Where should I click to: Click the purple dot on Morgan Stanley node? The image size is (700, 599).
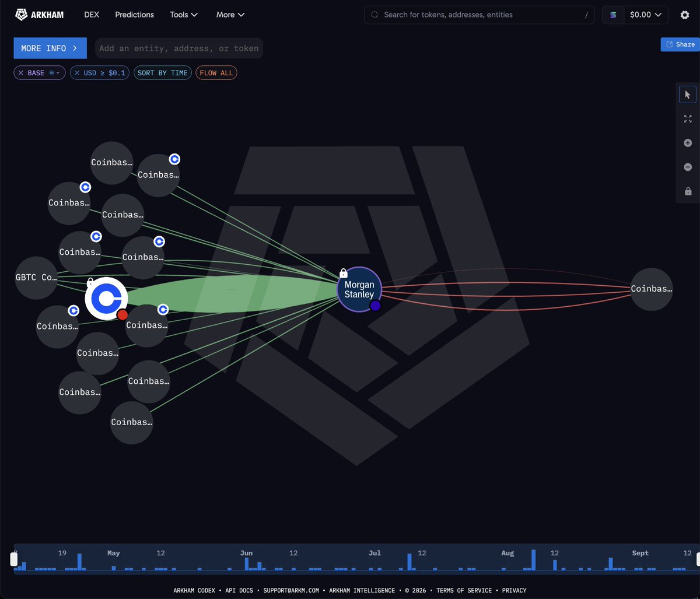pos(375,306)
